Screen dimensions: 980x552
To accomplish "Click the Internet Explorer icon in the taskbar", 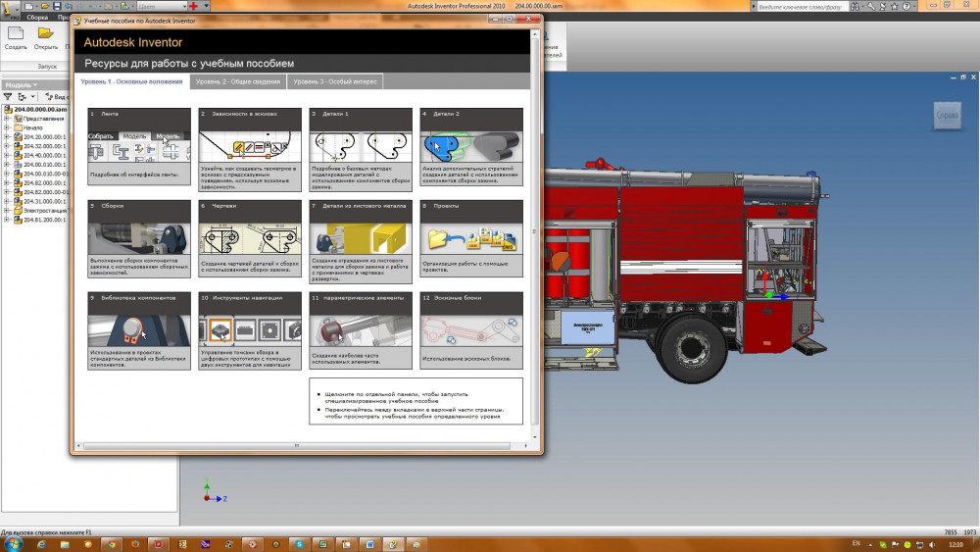I will point(41,544).
